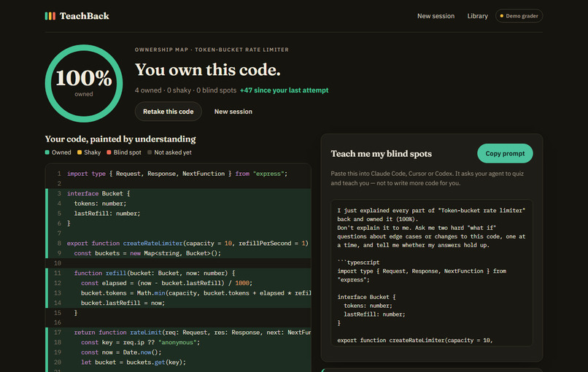This screenshot has width=588, height=372.
Task: Click the green Owned legend swatch
Action: click(x=47, y=152)
